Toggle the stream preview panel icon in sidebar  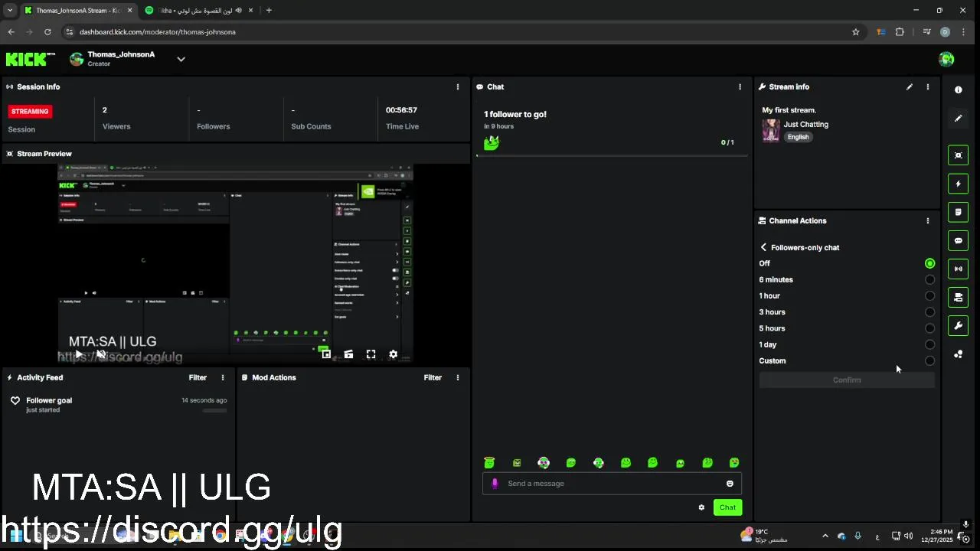[x=958, y=155]
